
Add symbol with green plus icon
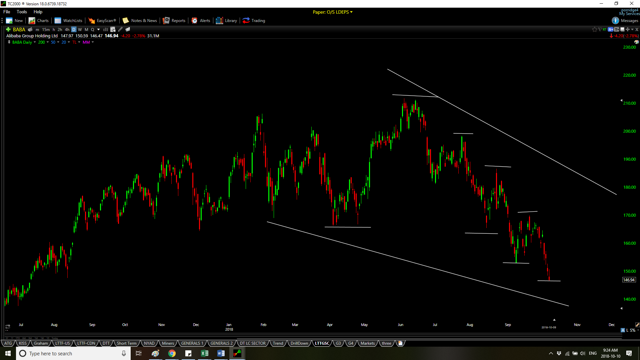(x=8, y=29)
